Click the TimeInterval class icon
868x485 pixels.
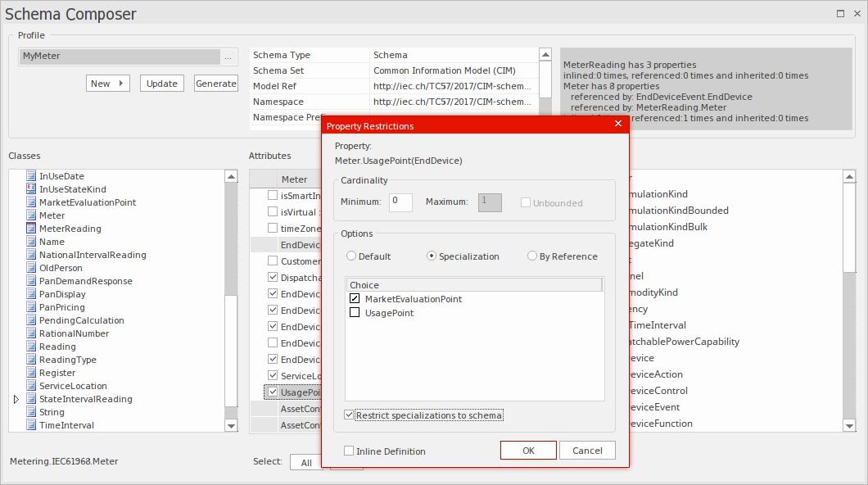click(29, 424)
